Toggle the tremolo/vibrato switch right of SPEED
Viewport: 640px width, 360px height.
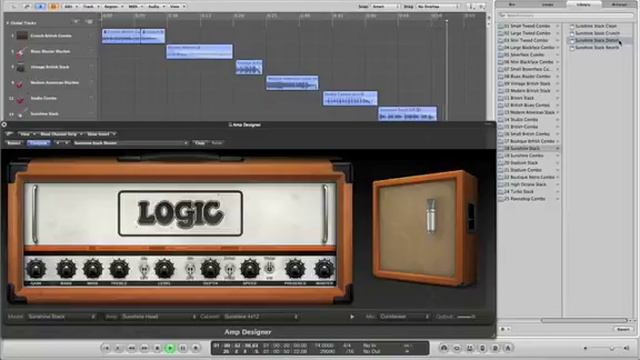tap(269, 269)
